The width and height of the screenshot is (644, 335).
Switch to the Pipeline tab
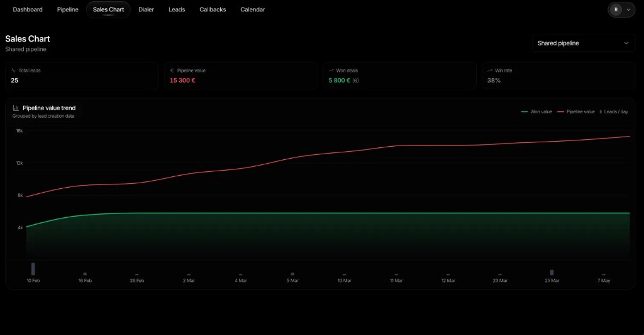point(68,9)
